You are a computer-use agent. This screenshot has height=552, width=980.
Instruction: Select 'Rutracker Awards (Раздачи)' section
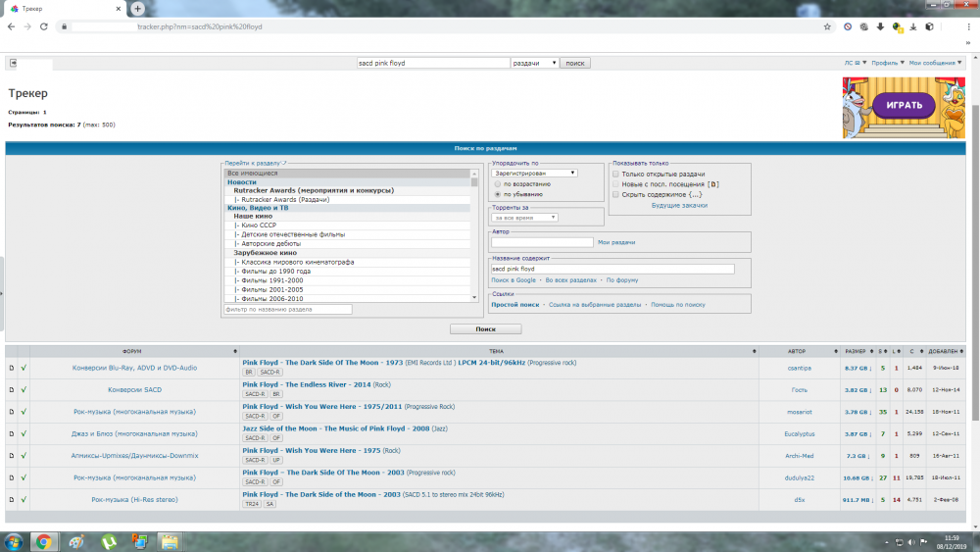[x=285, y=199]
